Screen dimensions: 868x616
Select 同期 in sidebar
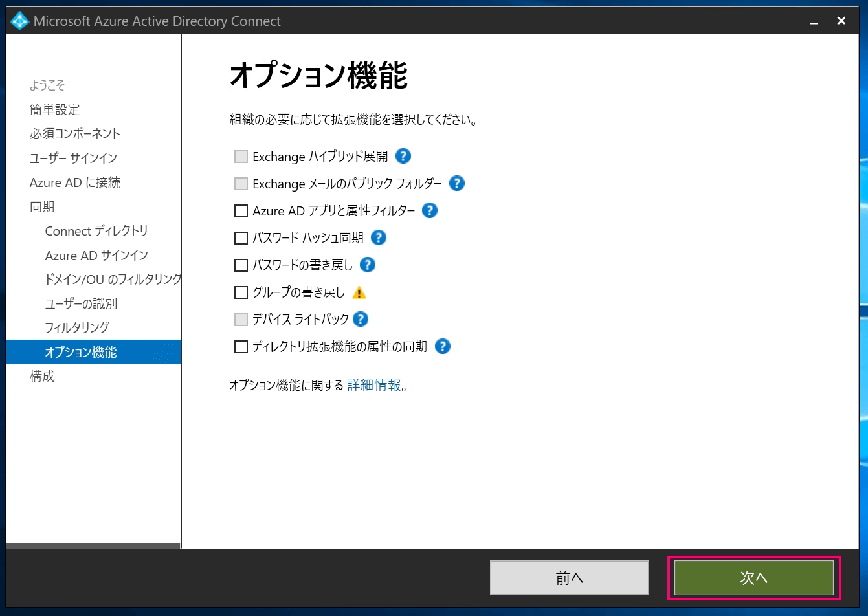point(42,206)
